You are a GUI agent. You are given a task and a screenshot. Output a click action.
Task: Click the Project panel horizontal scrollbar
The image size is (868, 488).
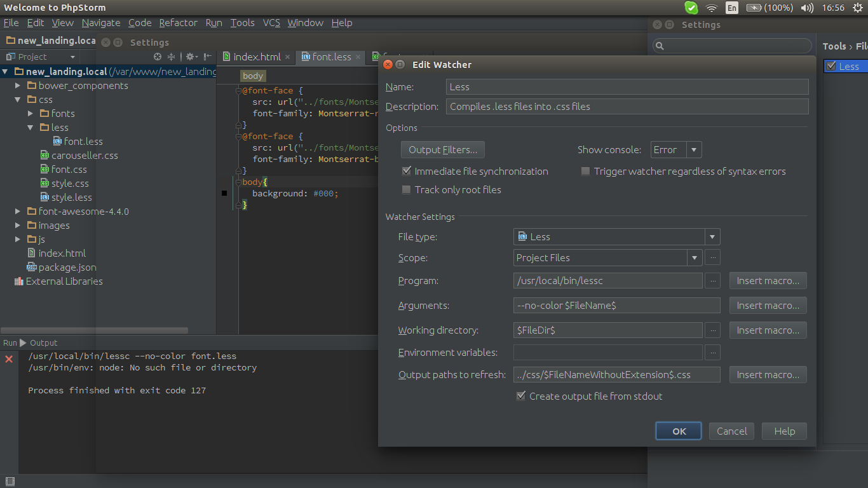pyautogui.click(x=95, y=330)
